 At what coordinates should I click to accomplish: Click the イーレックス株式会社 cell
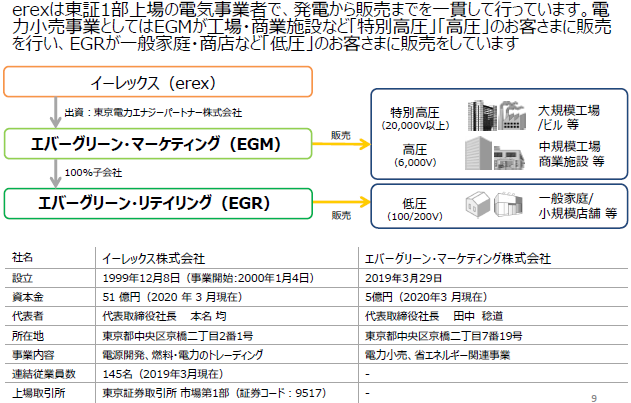click(154, 258)
